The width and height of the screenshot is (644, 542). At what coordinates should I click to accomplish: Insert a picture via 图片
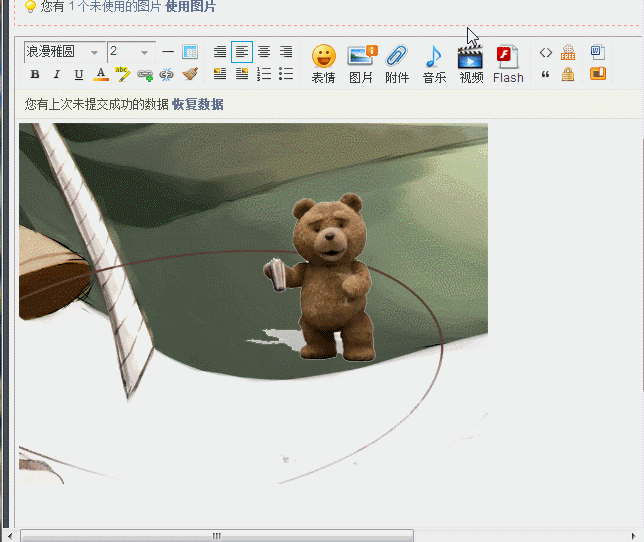click(x=361, y=64)
